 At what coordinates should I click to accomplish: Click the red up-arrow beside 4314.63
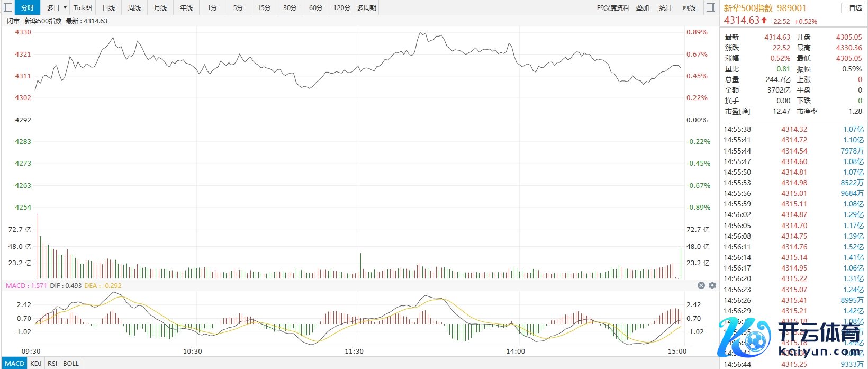(x=764, y=21)
